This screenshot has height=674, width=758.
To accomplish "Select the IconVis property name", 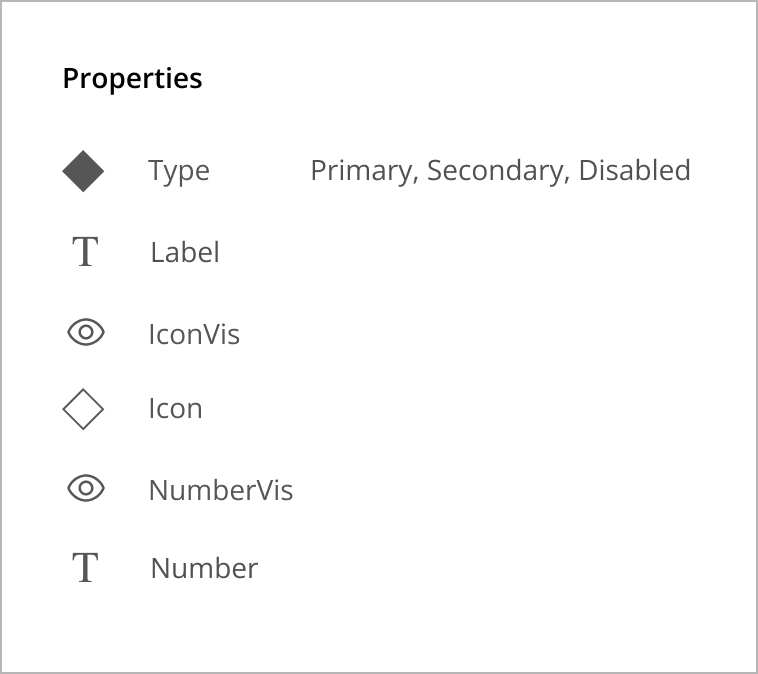I will 194,334.
